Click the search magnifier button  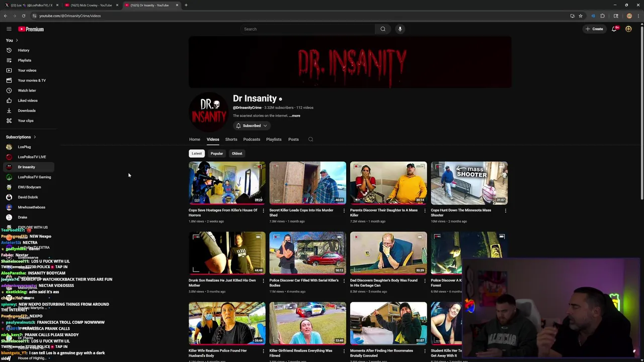pos(383,29)
